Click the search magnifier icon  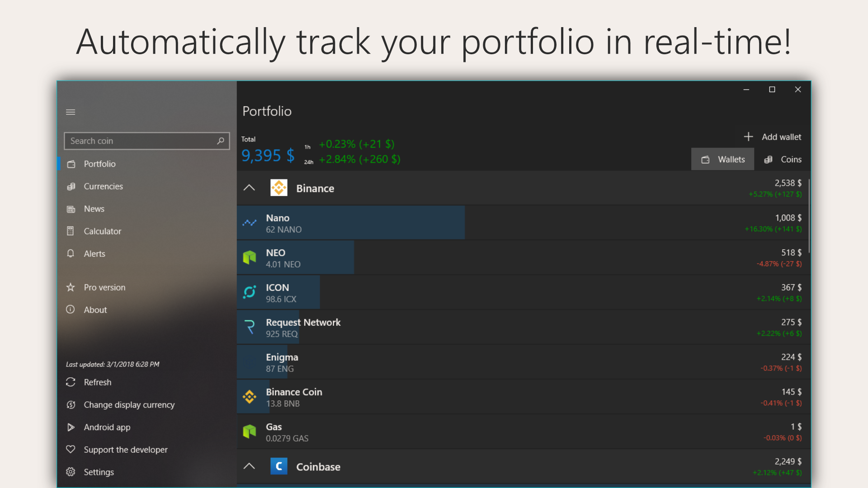coord(221,141)
